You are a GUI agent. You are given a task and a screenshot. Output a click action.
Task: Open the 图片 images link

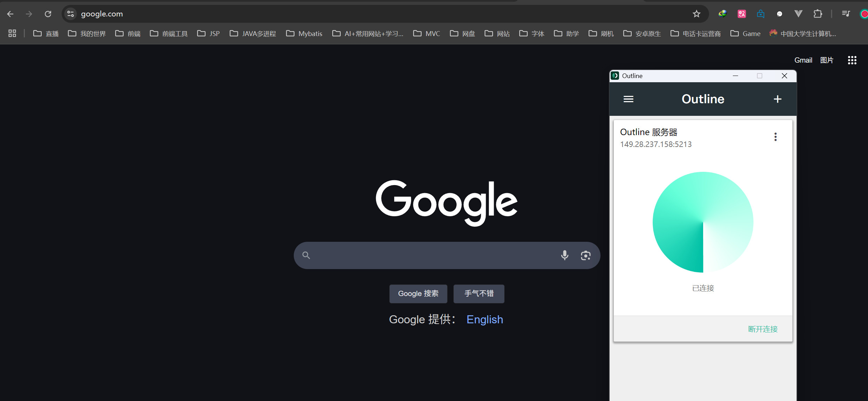click(x=827, y=60)
